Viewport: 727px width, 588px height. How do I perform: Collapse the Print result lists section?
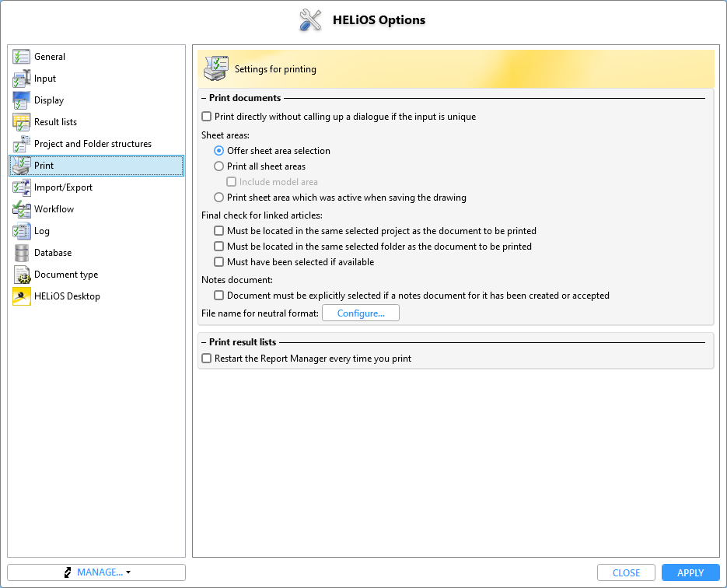[204, 342]
